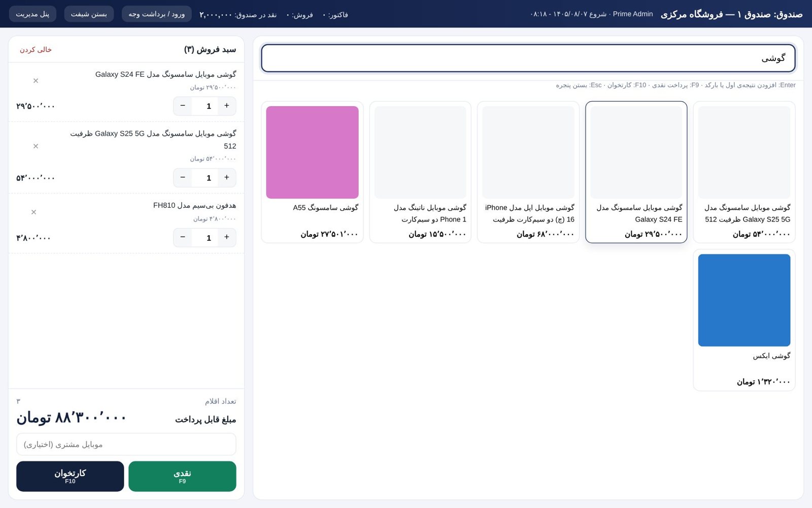Focus the customer mobile number field
This screenshot has height=508, width=812.
(126, 444)
